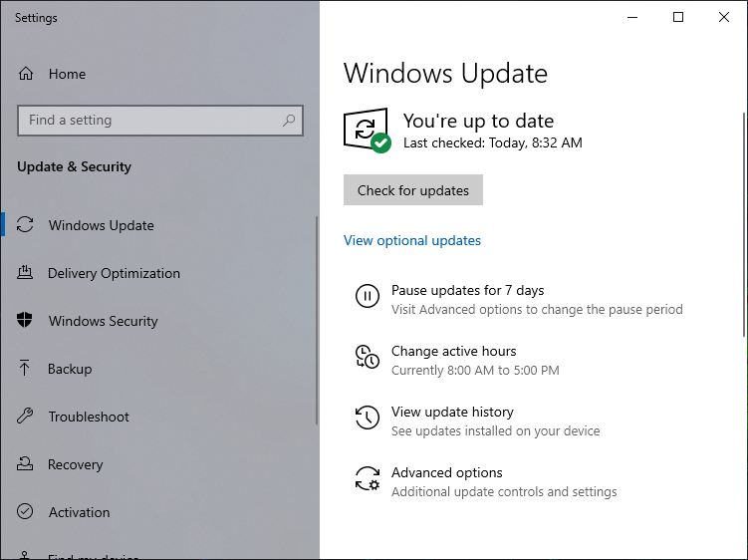Click the 'Update & Security' heading
748x560 pixels.
click(74, 166)
